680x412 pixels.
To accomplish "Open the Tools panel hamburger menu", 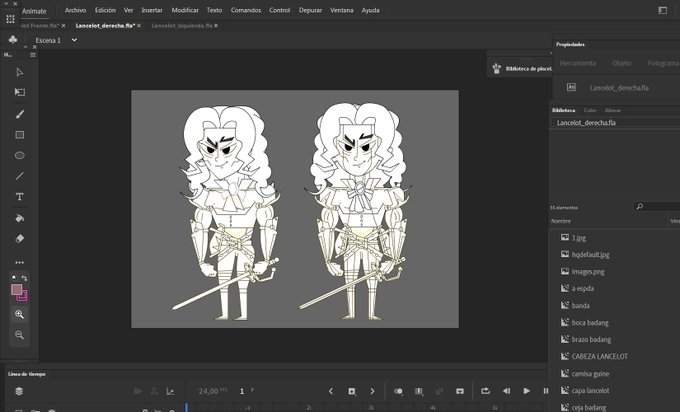I will pyautogui.click(x=33, y=55).
